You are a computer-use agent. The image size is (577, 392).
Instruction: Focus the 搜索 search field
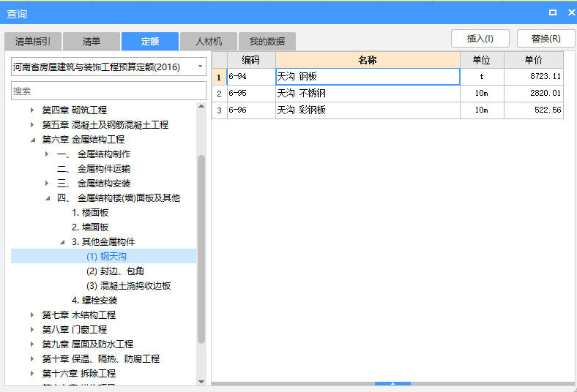108,91
